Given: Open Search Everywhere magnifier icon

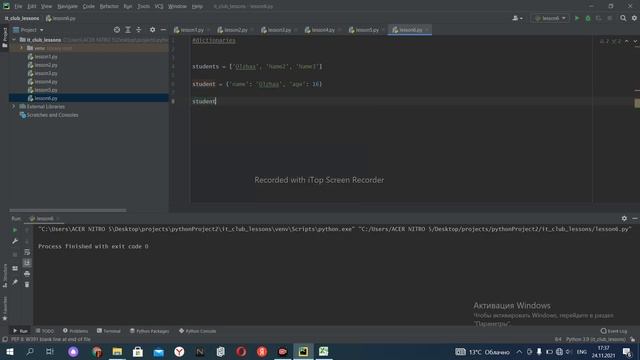Looking at the screenshot, I should click(623, 18).
